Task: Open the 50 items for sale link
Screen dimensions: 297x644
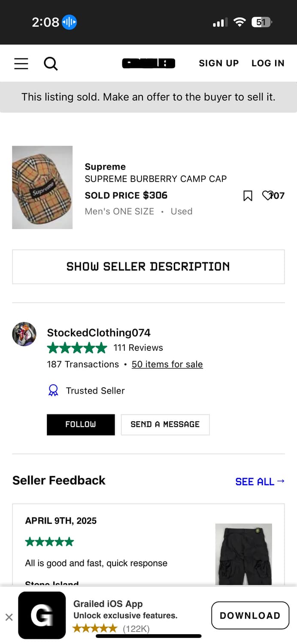Action: pyautogui.click(x=167, y=365)
